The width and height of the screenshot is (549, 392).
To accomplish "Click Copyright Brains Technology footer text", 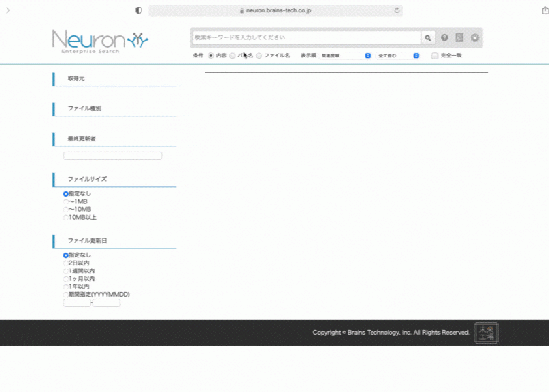I will 391,333.
